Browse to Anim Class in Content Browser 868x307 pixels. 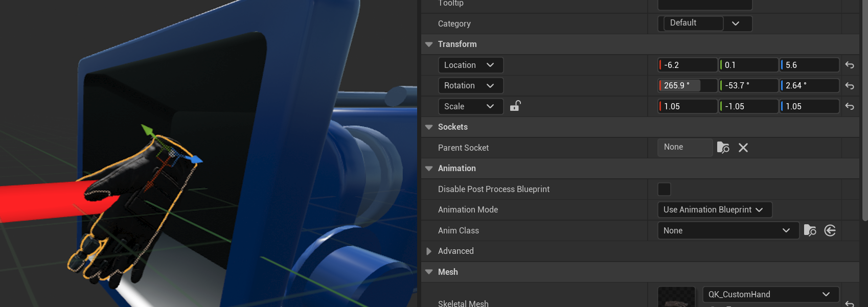[810, 230]
